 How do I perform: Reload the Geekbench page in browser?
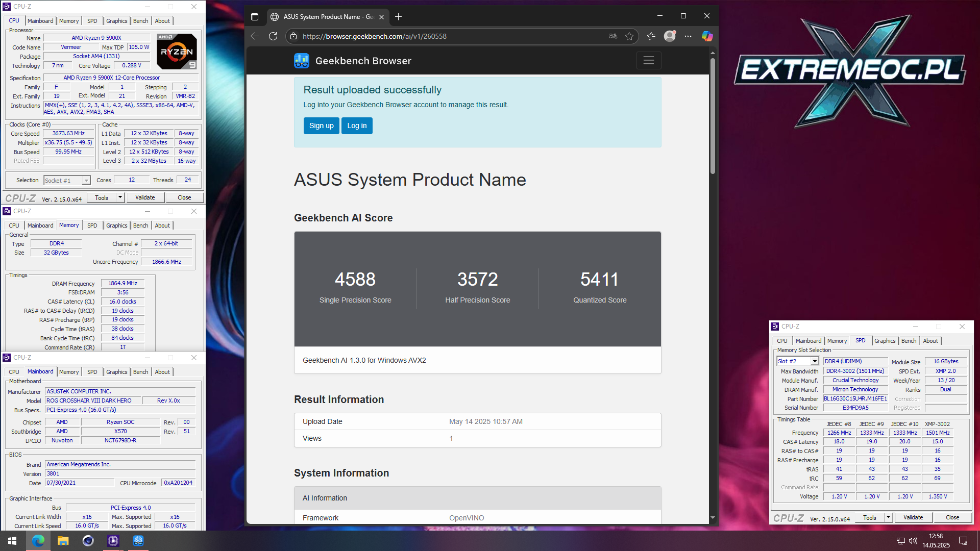[273, 36]
